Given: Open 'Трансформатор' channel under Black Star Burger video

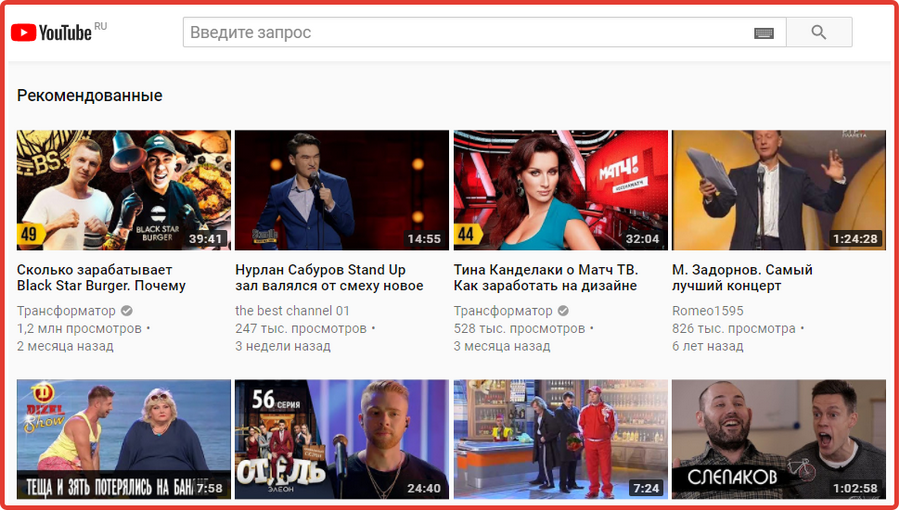Looking at the screenshot, I should coord(66,311).
